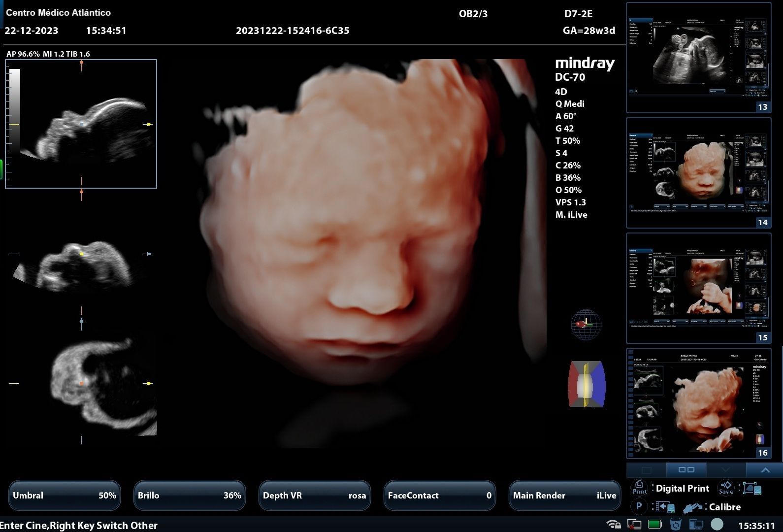The image size is (783, 532).
Task: Click the 3D volume box orientation icon
Action: click(587, 384)
